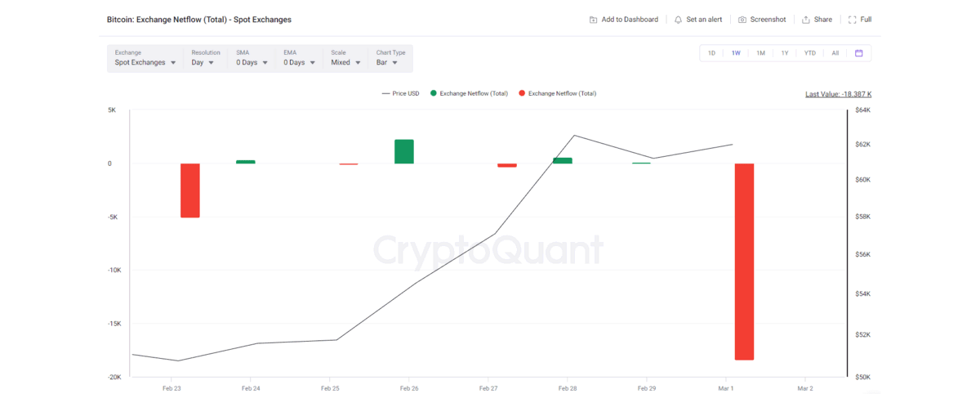
Task: Expand the Chart Type Bar dropdown
Action: point(387,62)
